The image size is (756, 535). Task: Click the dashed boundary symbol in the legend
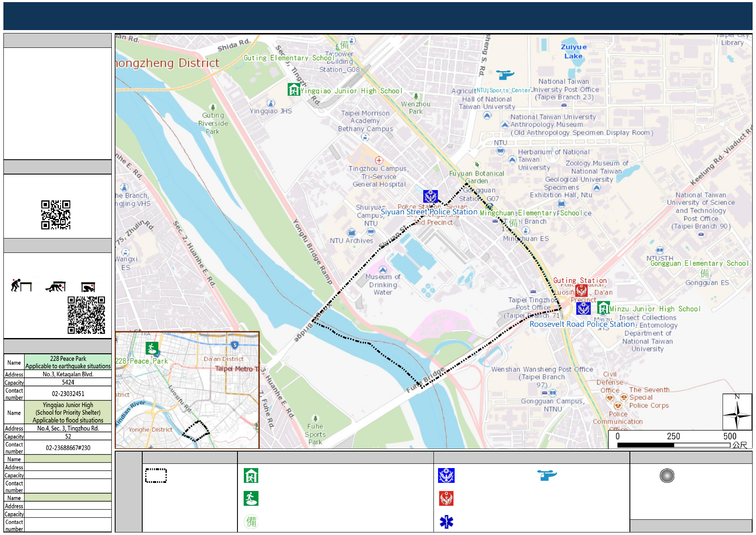(x=156, y=476)
